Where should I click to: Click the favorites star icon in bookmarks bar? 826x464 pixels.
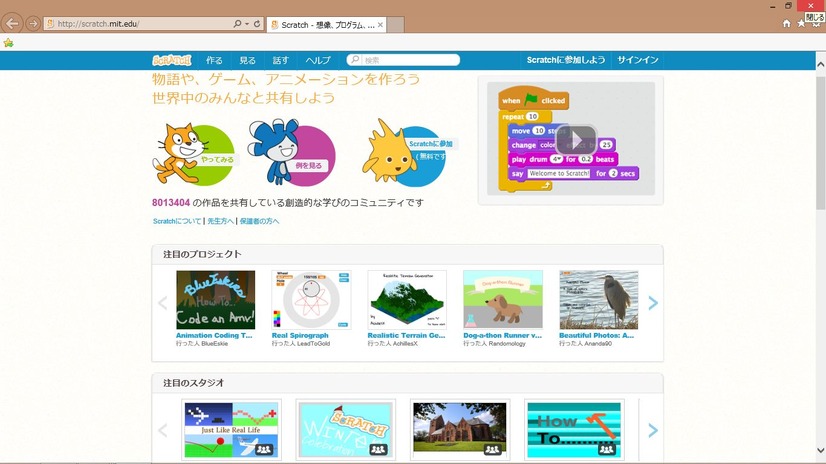pos(8,43)
